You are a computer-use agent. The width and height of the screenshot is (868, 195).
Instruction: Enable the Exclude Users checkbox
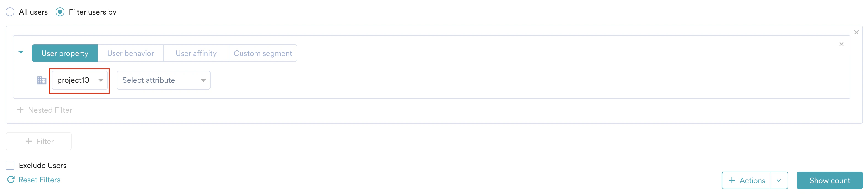[10, 165]
